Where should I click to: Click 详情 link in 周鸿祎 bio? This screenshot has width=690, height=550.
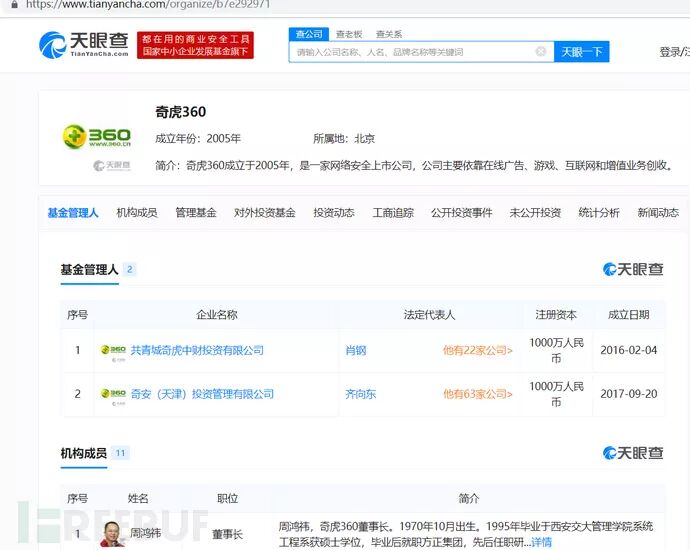pyautogui.click(x=542, y=542)
